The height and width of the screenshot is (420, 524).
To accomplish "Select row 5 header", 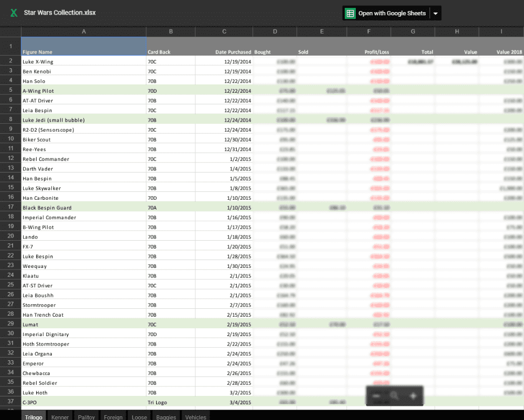I will coord(10,90).
